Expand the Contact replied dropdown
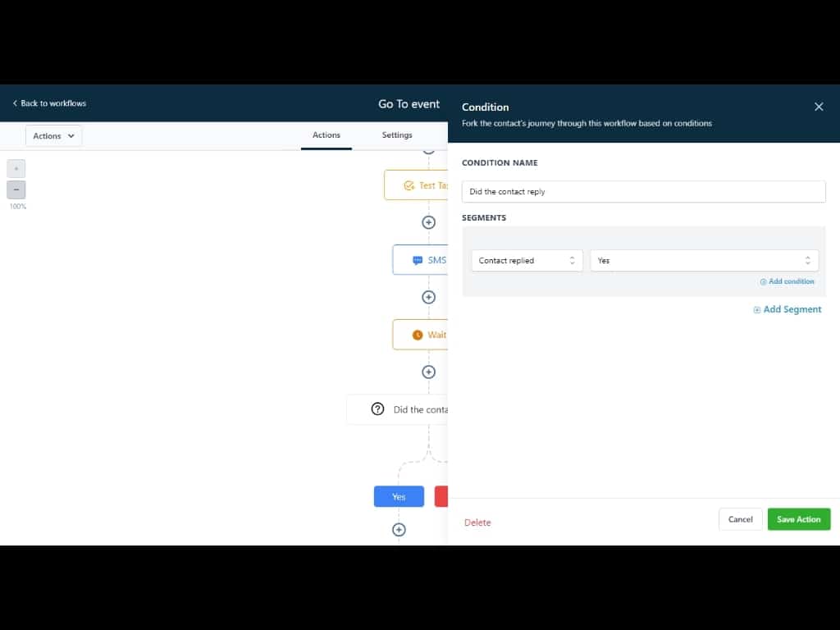The width and height of the screenshot is (840, 630). pos(527,261)
